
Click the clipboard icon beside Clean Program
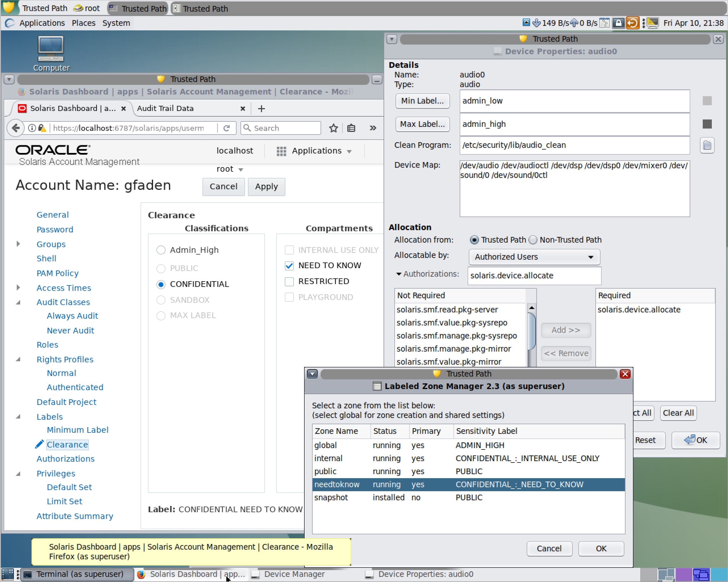(707, 145)
